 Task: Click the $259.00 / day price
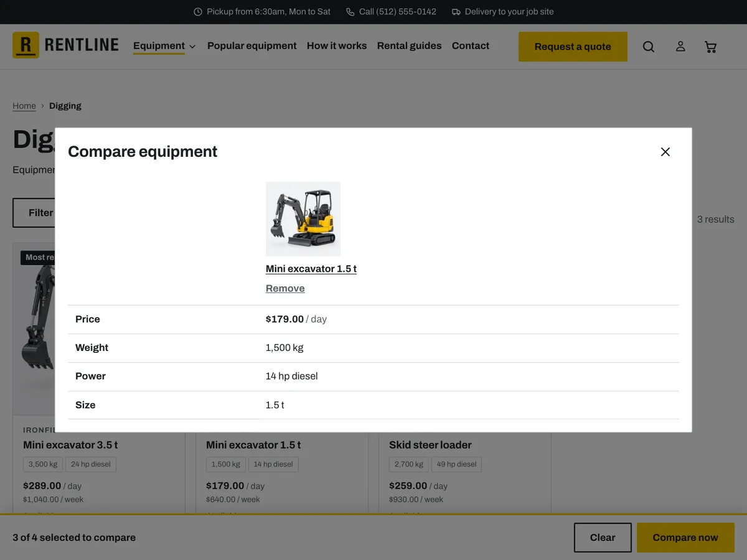418,486
